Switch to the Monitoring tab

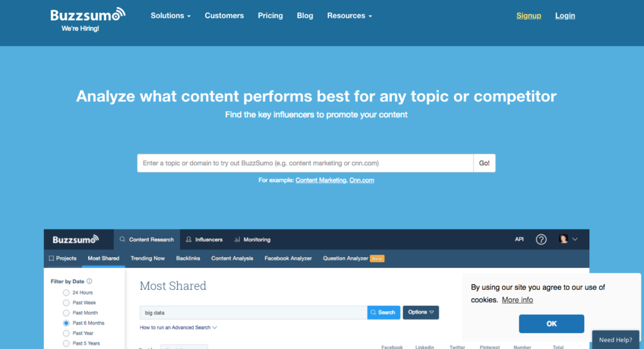point(252,240)
